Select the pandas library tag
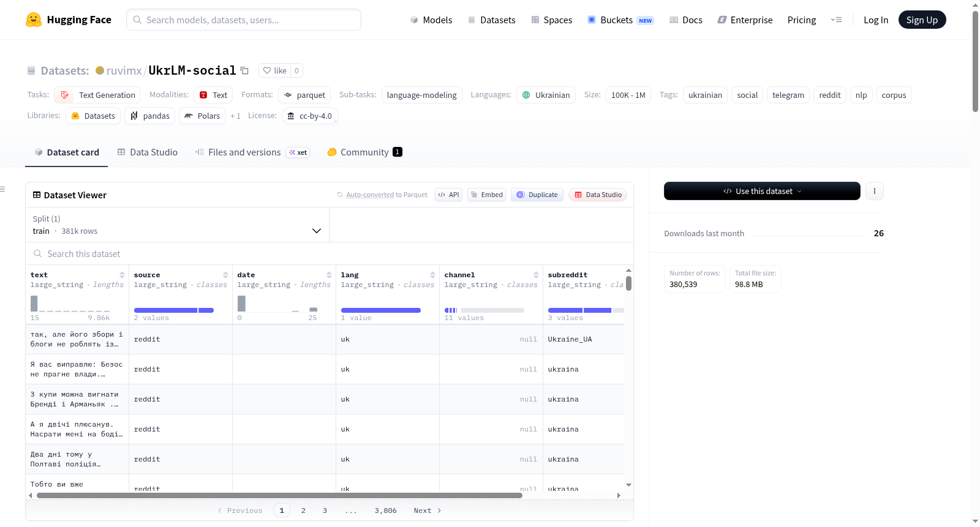The width and height of the screenshot is (980, 527). (149, 116)
